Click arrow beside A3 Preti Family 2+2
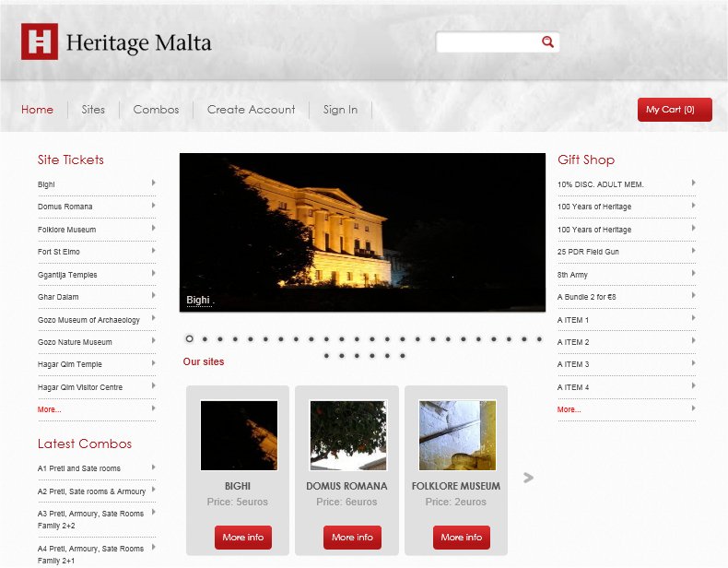Screen dimensions: 728x568 point(153,513)
